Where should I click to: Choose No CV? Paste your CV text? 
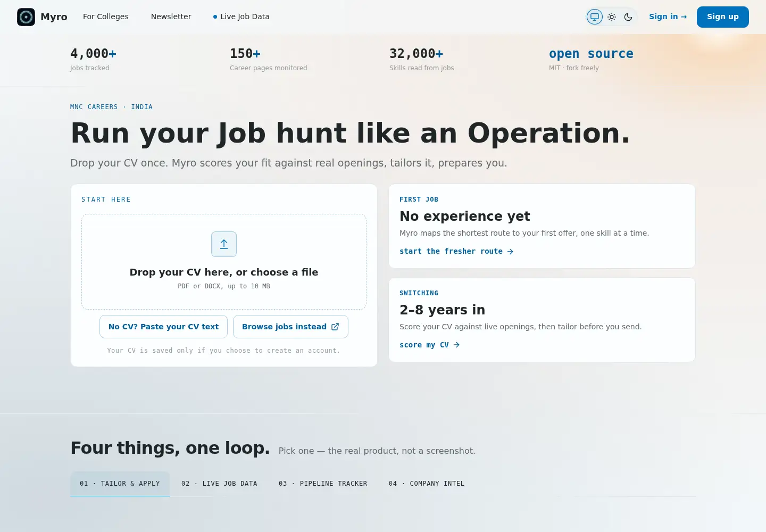[163, 327]
